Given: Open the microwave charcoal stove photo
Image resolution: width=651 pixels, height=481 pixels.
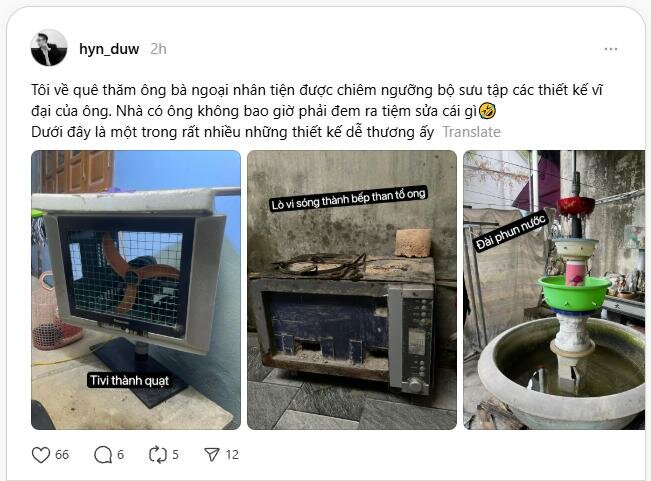Looking at the screenshot, I should [352, 290].
